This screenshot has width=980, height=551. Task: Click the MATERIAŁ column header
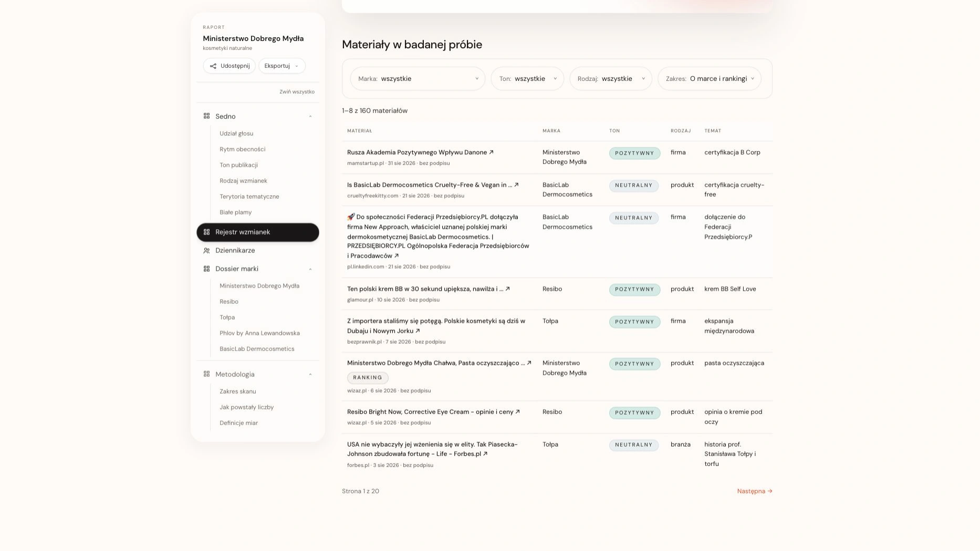click(x=359, y=131)
